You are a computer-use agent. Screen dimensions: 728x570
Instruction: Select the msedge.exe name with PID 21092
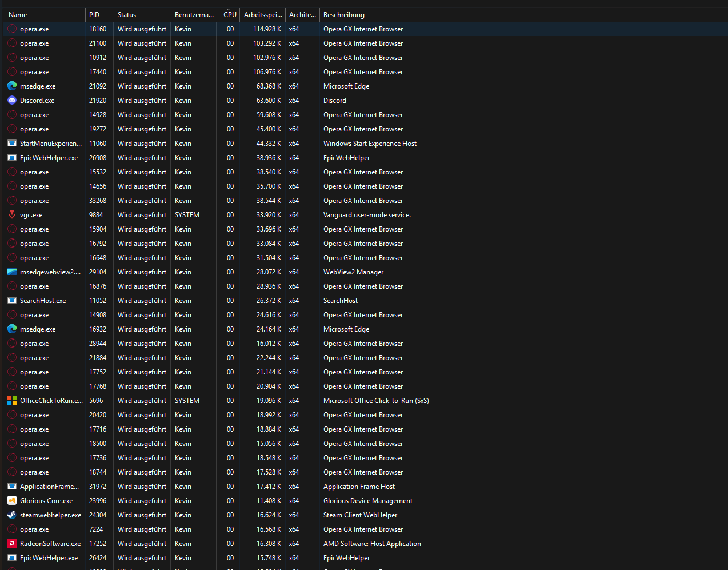coord(38,86)
